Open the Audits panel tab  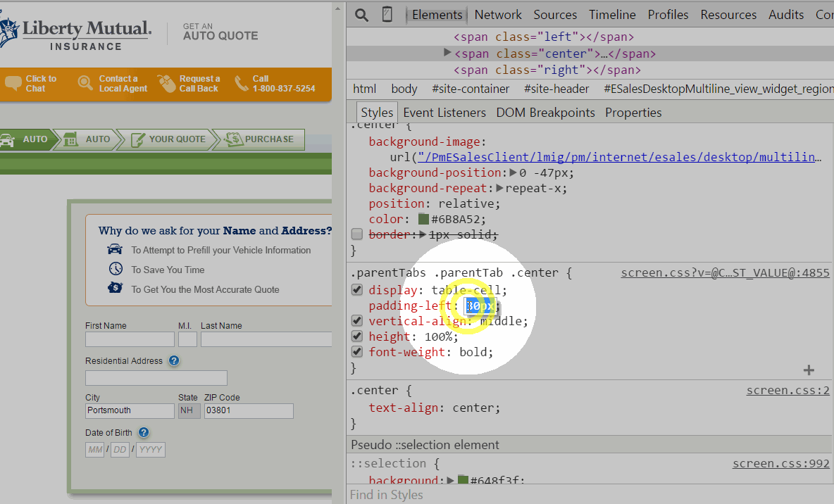click(786, 15)
